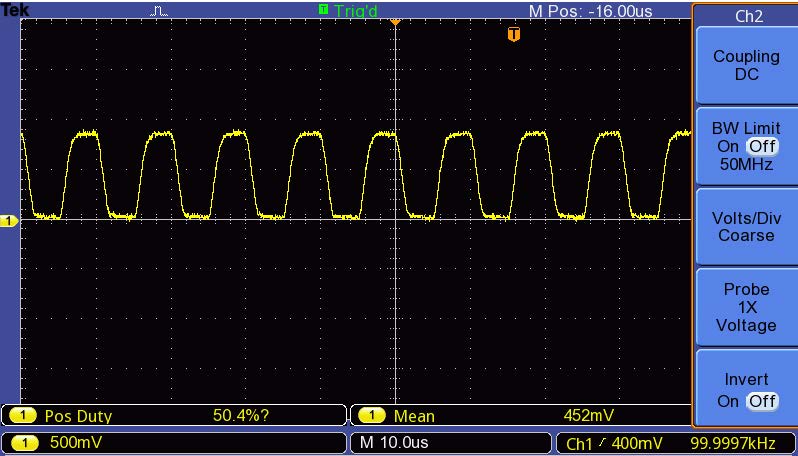Viewport: 798px width, 456px height.
Task: Click the Ch1 400mV trigger level readout
Action: [614, 442]
